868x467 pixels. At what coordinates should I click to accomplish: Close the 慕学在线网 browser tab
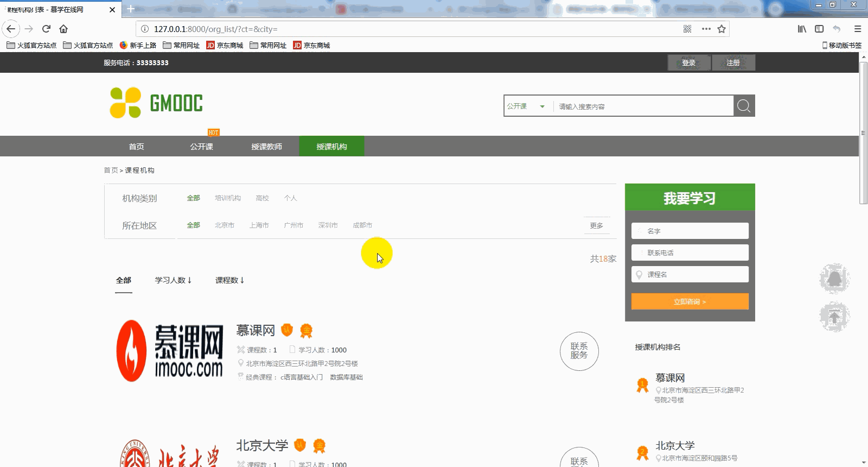point(112,10)
